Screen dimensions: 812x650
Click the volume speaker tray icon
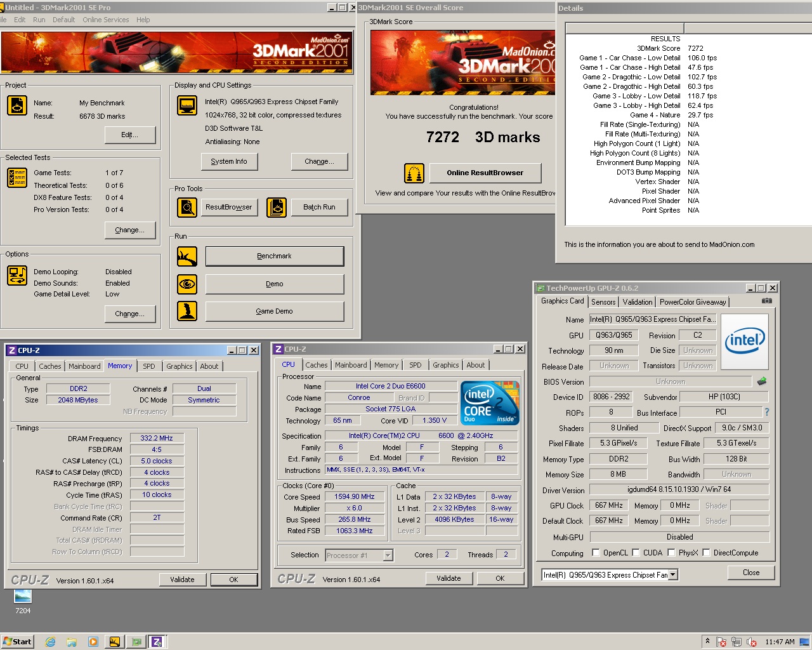(x=752, y=642)
